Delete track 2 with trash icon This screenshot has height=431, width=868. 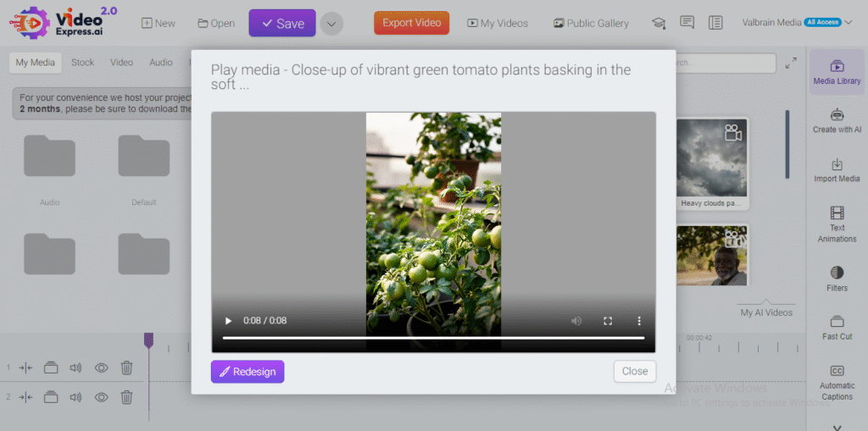point(127,396)
